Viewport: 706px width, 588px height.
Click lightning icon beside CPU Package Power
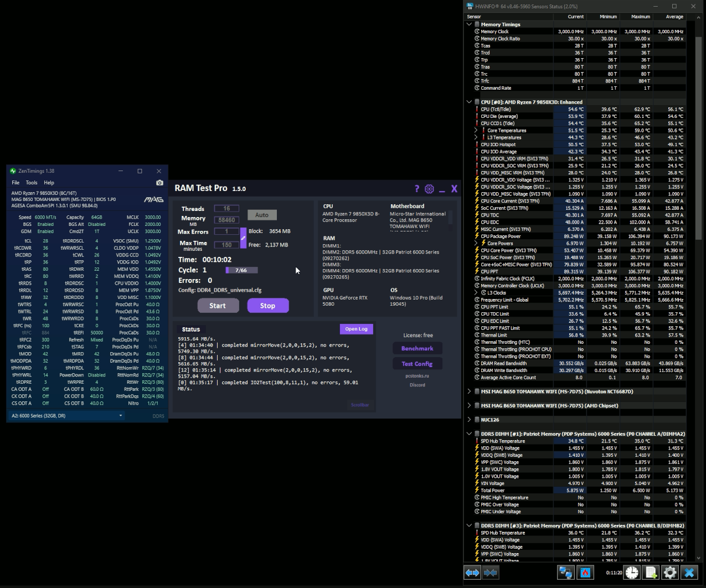[477, 236]
